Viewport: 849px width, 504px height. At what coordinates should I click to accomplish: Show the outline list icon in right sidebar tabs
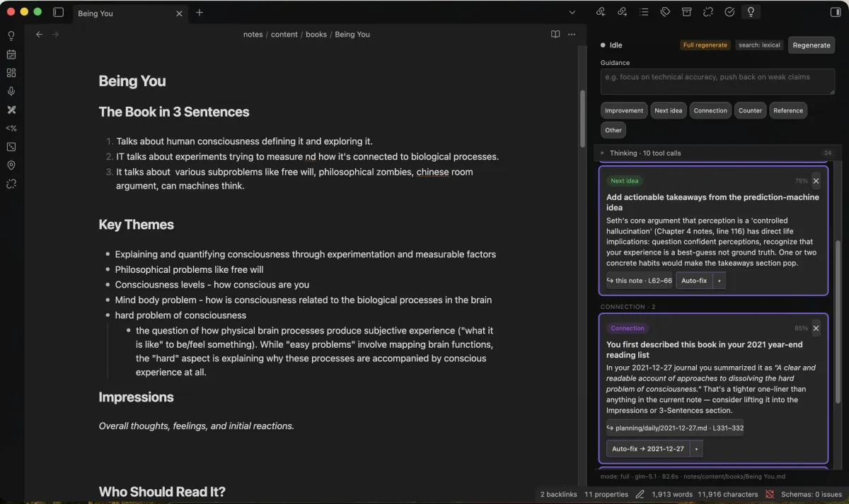(644, 12)
